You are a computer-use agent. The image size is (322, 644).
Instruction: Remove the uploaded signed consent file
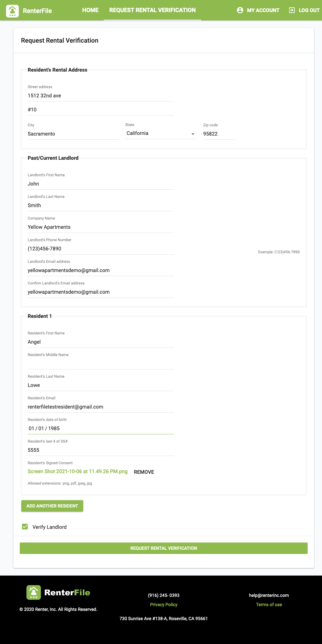click(x=144, y=472)
